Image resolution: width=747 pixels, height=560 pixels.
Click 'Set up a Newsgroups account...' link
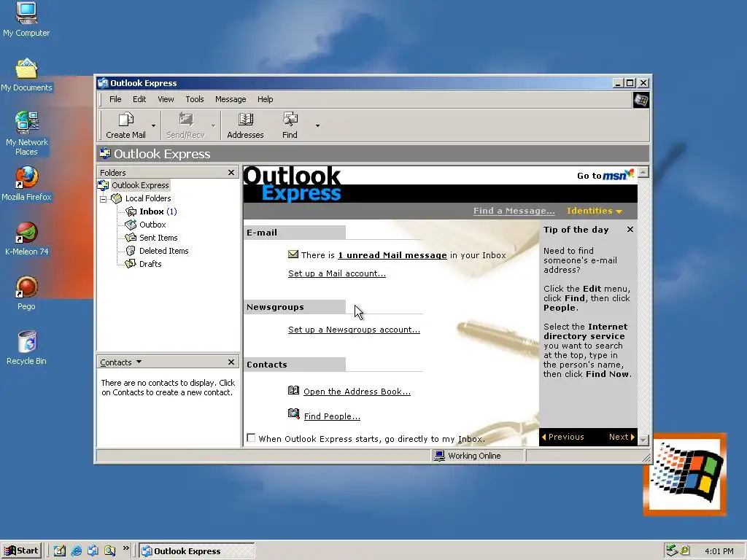[x=354, y=330]
